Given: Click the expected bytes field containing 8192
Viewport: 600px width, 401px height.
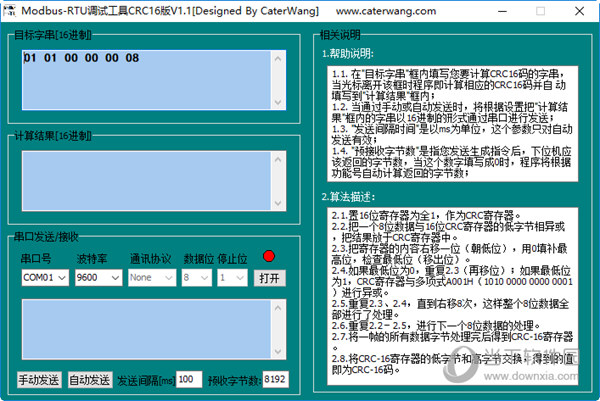Looking at the screenshot, I should pyautogui.click(x=276, y=379).
